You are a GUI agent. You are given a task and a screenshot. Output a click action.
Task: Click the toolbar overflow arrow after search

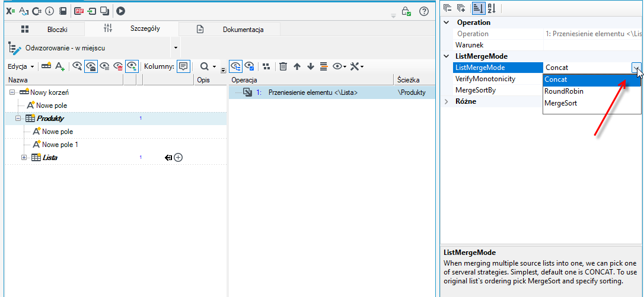224,70
